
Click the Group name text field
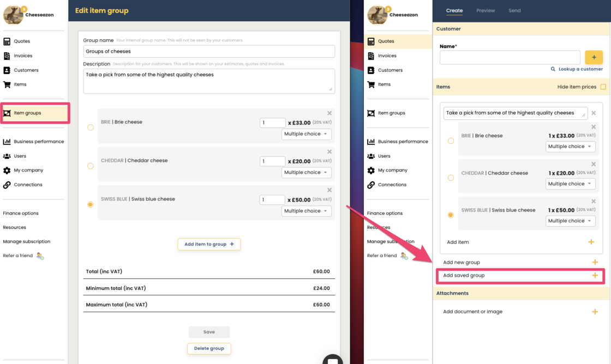click(209, 51)
